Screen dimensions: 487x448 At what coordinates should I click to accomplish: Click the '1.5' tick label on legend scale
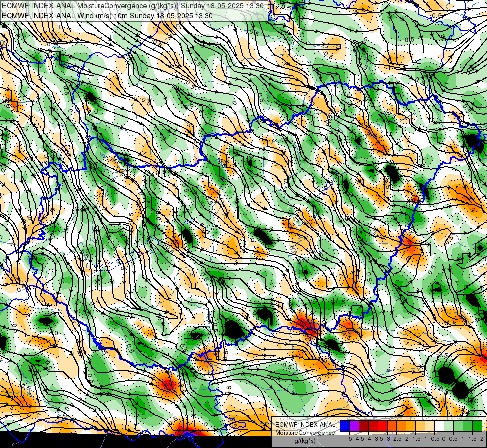coord(473,439)
